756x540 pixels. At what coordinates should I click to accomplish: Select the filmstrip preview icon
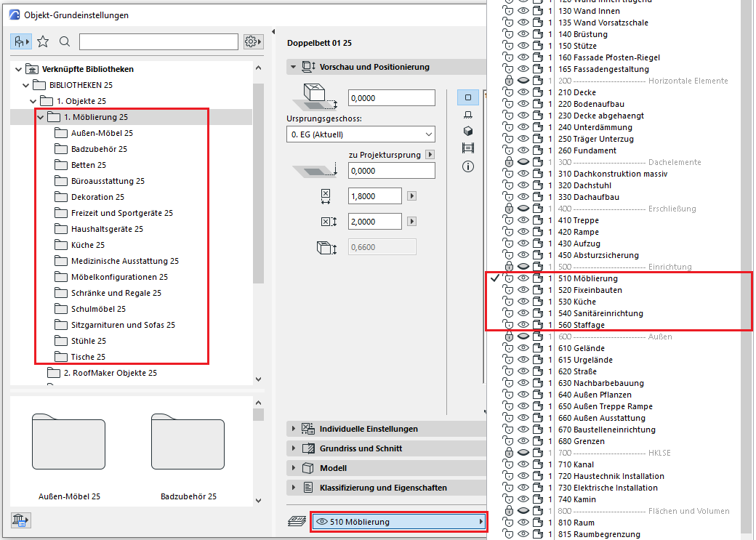pyautogui.click(x=468, y=148)
